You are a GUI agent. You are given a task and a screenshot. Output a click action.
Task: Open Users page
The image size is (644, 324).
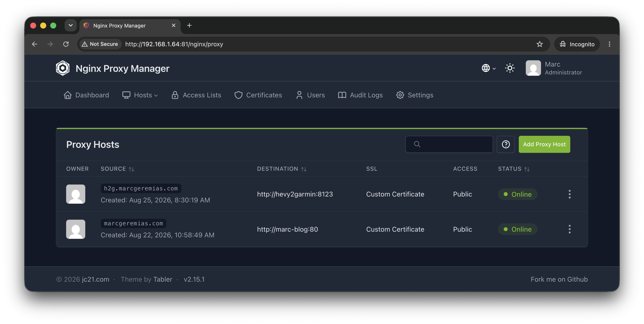click(x=310, y=95)
